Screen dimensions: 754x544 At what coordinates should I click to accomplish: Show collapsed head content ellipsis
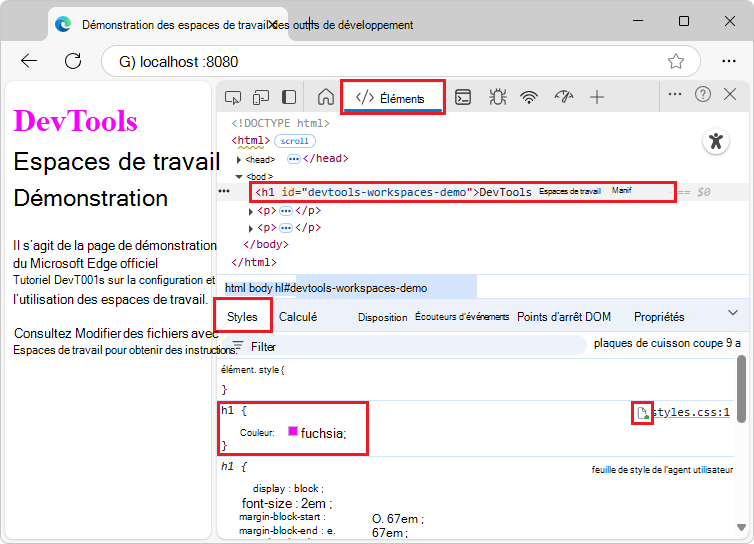click(293, 159)
